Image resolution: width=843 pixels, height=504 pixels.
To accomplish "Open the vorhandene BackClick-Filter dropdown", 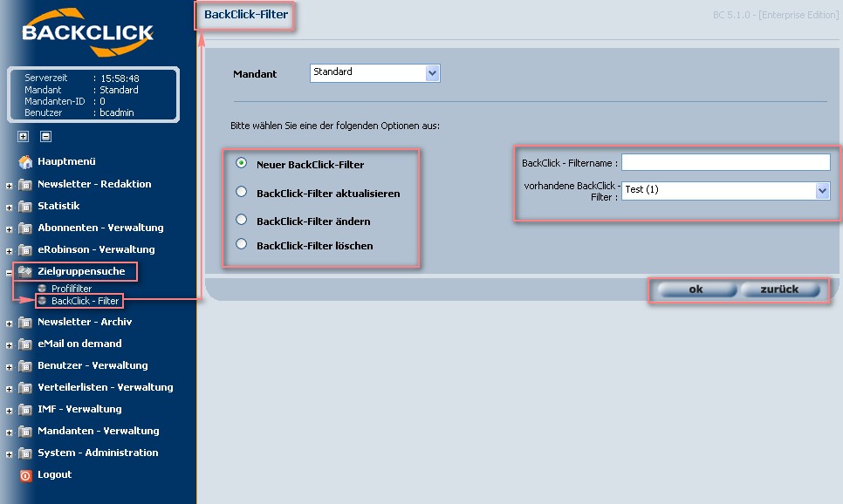I will pos(726,191).
